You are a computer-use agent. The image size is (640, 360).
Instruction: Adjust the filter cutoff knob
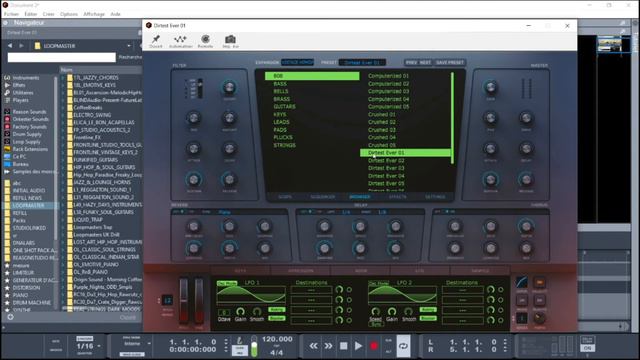click(229, 87)
